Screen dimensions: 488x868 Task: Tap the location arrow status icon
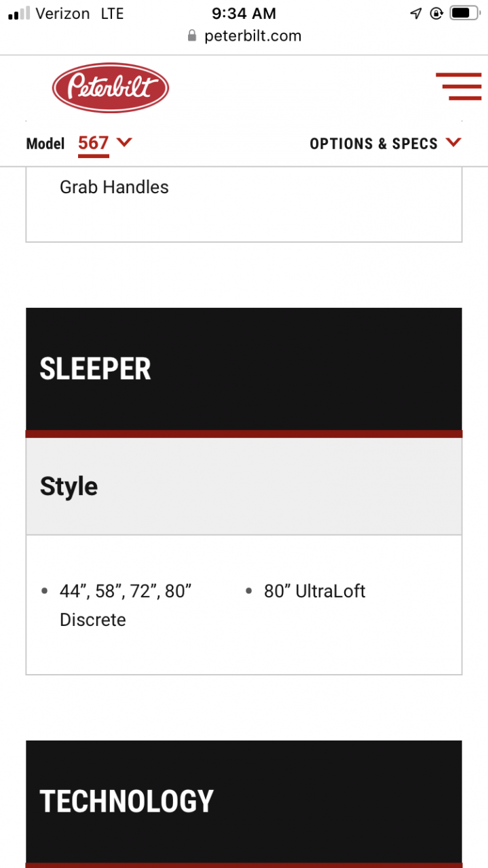pos(416,14)
